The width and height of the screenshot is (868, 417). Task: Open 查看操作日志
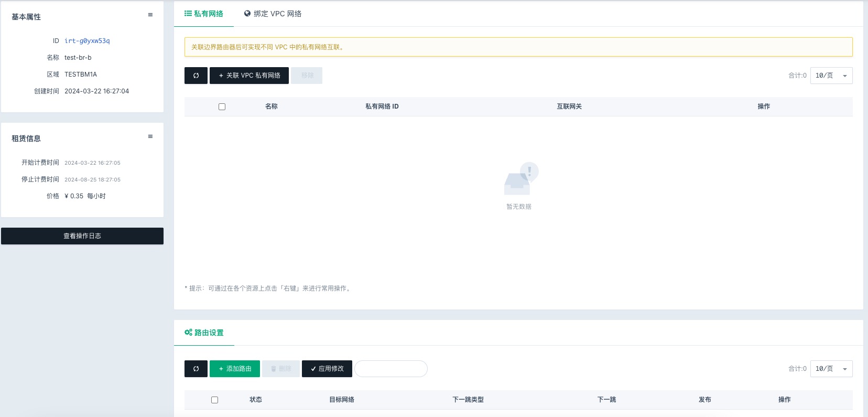pos(82,236)
